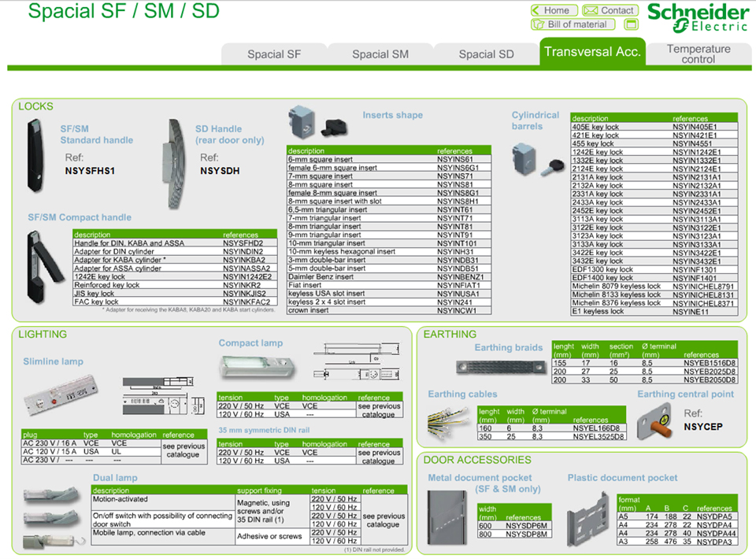This screenshot has height=559, width=756.
Task: Click reference NSYSDP8M
Action: coord(527,534)
